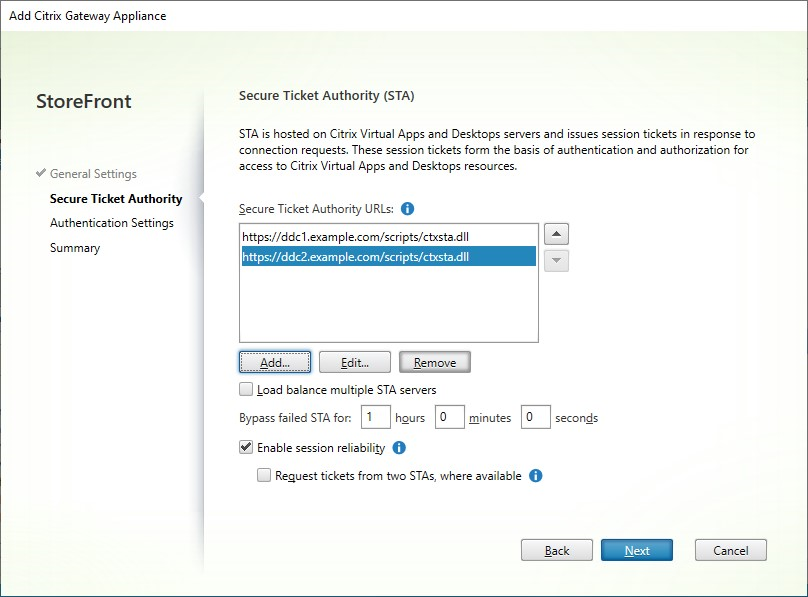Click the bypass hours input field
Screen dimensions: 808x597
[x=375, y=417]
